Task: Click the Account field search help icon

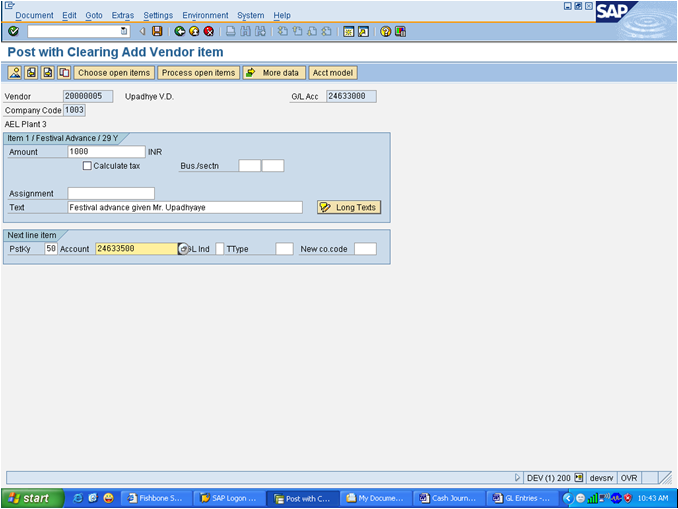Action: (x=183, y=249)
